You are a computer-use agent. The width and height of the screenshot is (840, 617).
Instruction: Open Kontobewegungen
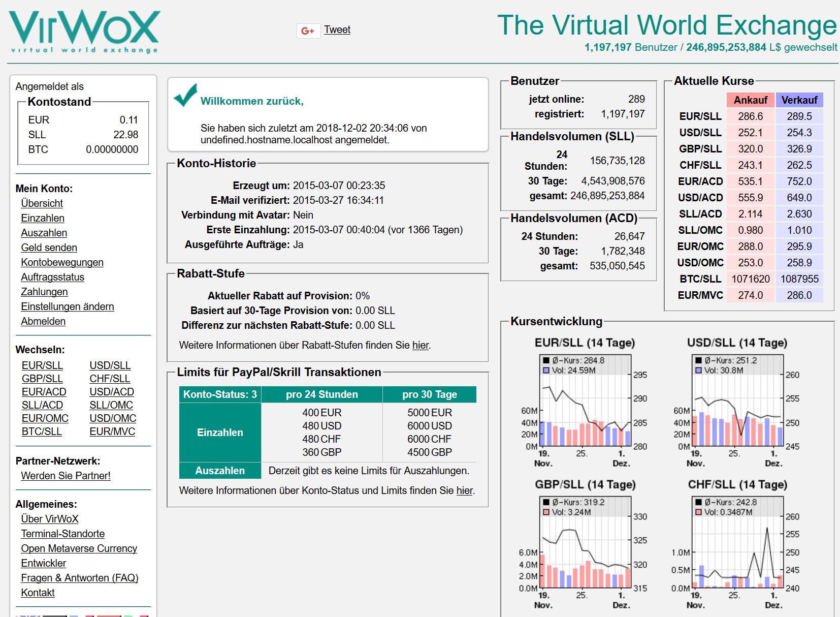pos(62,262)
